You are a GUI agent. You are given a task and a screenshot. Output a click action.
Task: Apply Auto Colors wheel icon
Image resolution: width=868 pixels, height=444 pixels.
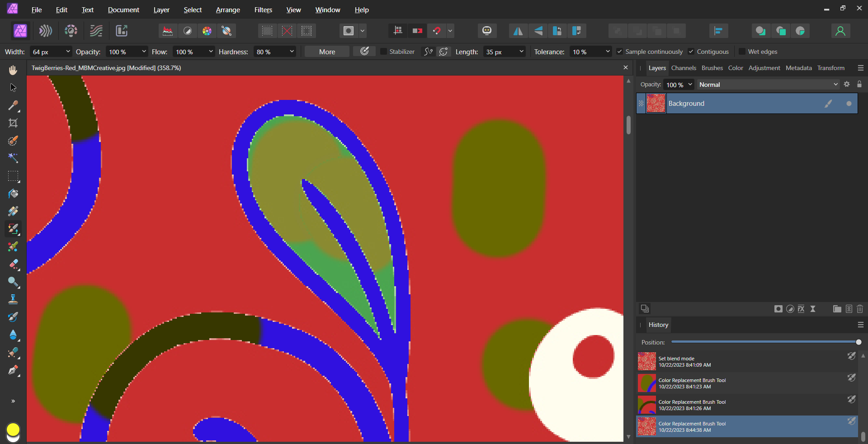click(207, 31)
